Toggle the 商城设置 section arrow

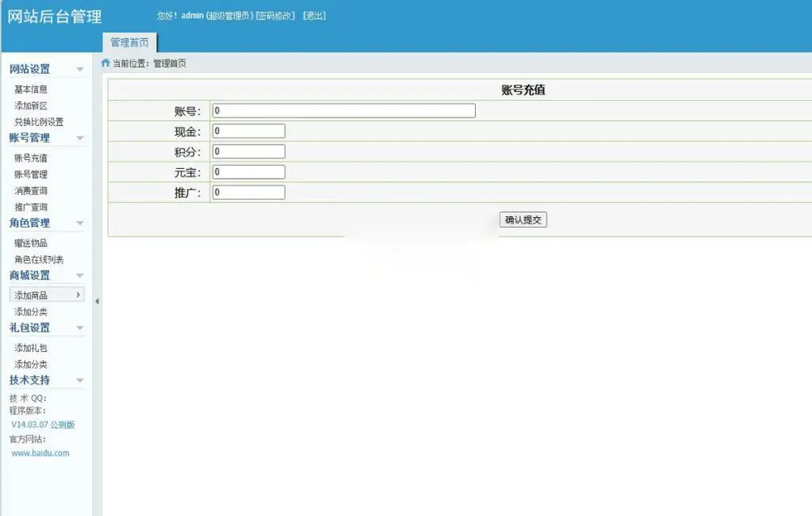tap(80, 275)
